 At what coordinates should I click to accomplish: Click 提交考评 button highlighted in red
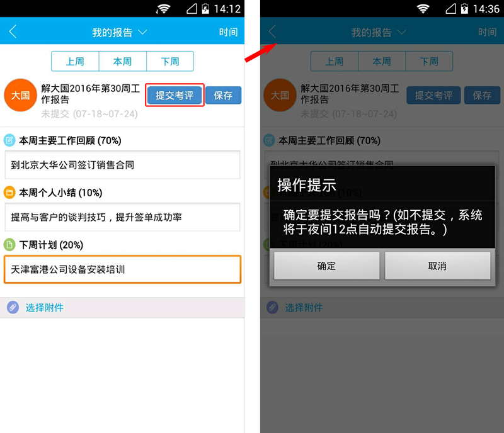click(175, 95)
